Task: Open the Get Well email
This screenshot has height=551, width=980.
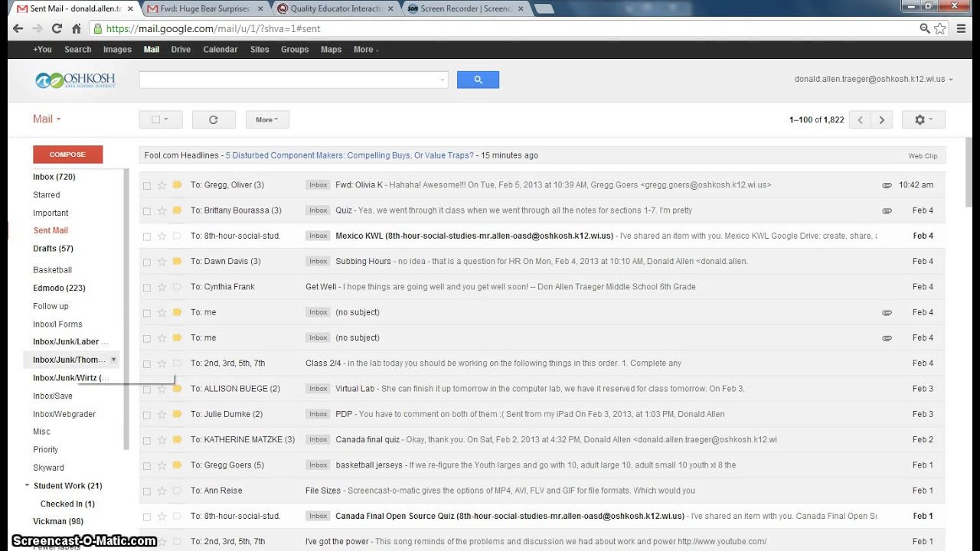Action: pyautogui.click(x=541, y=287)
